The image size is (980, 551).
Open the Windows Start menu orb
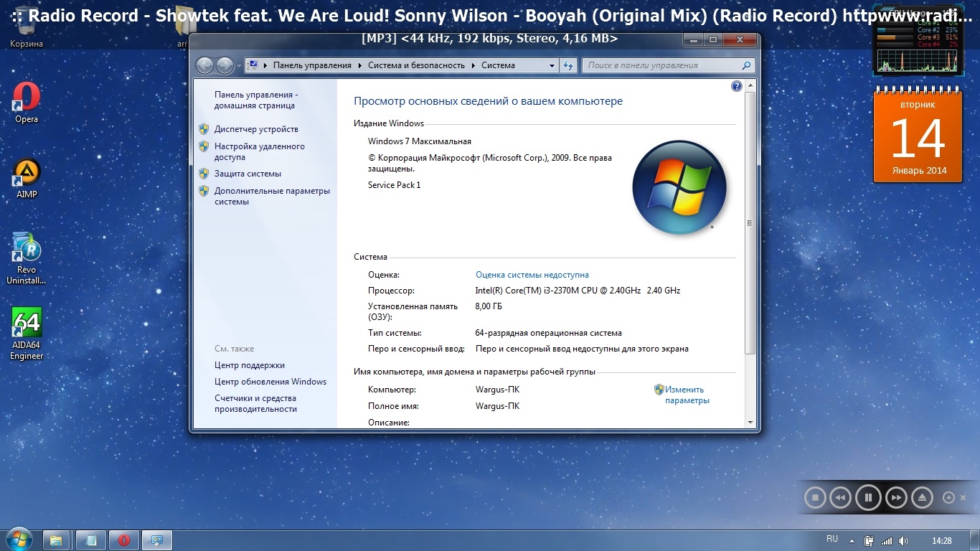point(19,540)
